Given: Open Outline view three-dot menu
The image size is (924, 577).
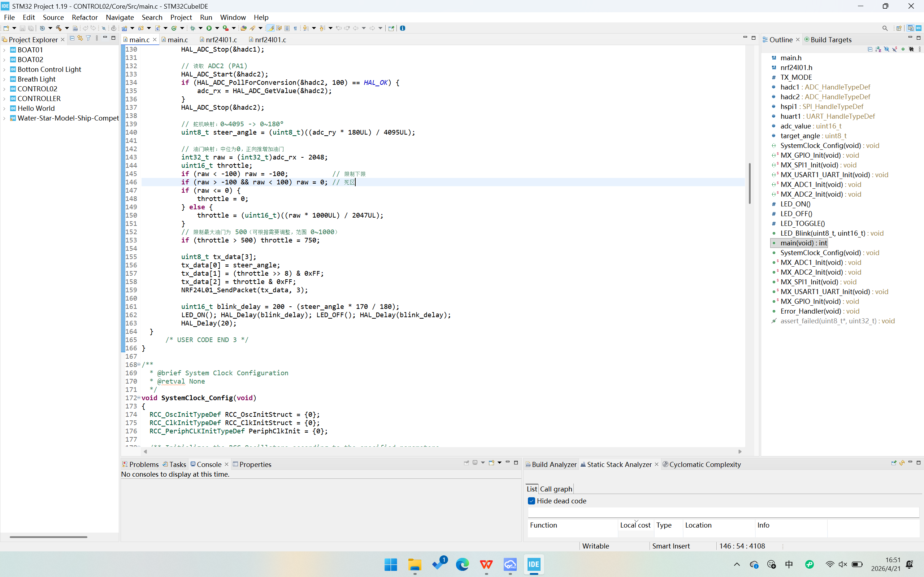Looking at the screenshot, I should pos(920,49).
